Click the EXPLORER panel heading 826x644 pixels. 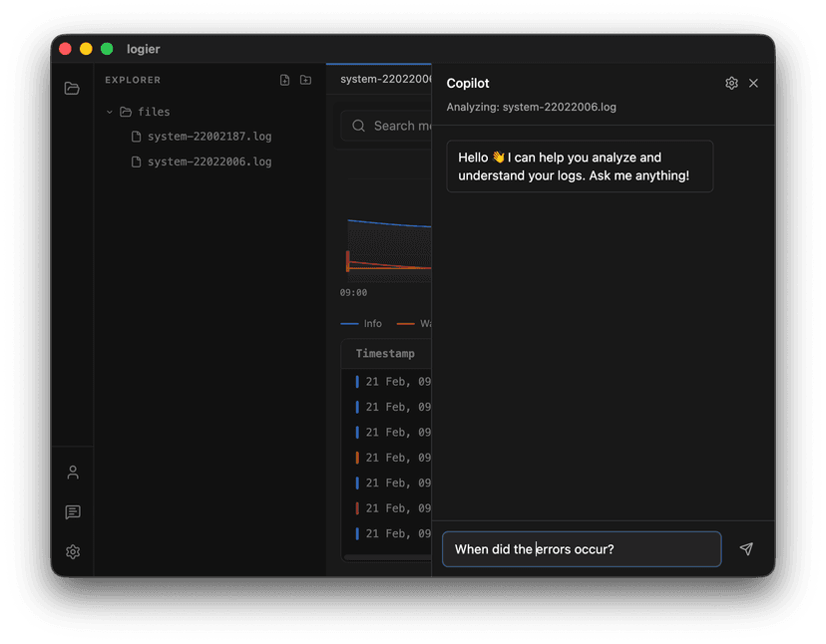[133, 80]
